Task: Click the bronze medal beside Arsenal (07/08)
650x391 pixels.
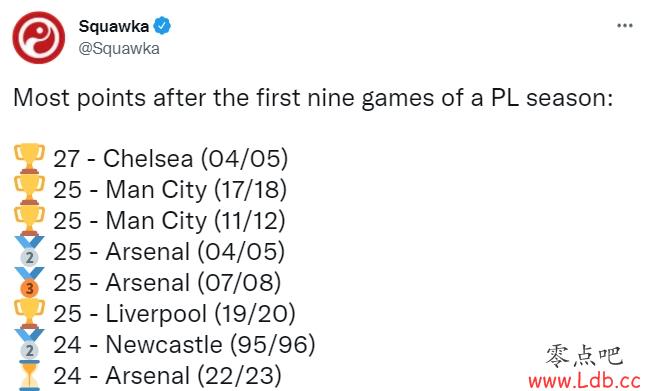Action: click(29, 282)
